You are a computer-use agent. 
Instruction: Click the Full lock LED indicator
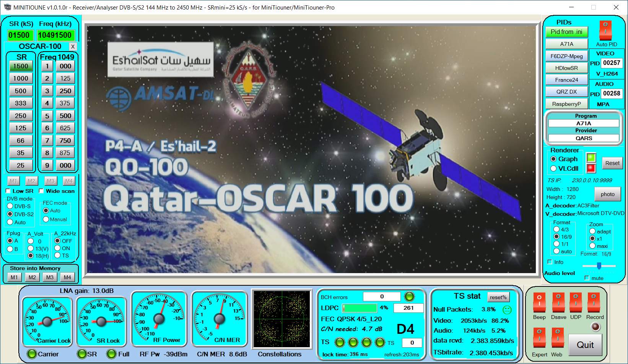click(x=111, y=354)
